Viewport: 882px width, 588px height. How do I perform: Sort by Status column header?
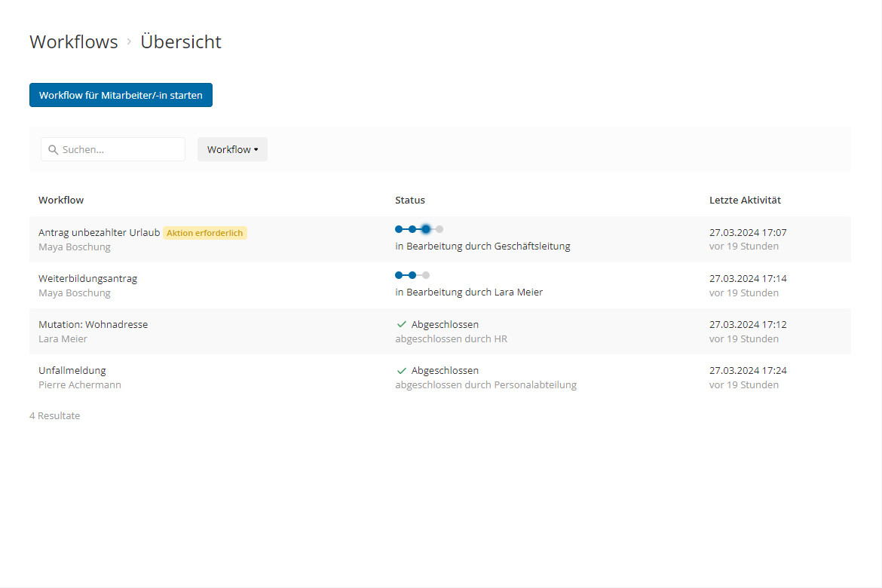pyautogui.click(x=410, y=201)
